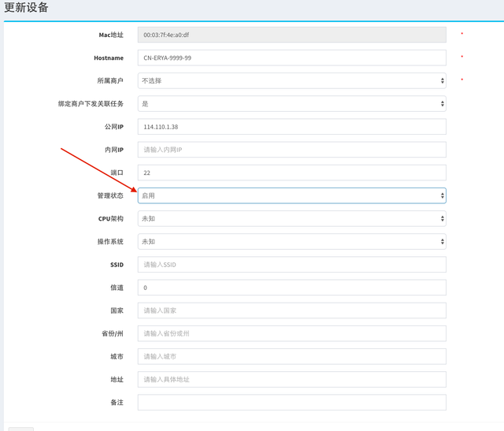The width and height of the screenshot is (504, 431).
Task: Select the 信道 input field
Action: [x=292, y=288]
